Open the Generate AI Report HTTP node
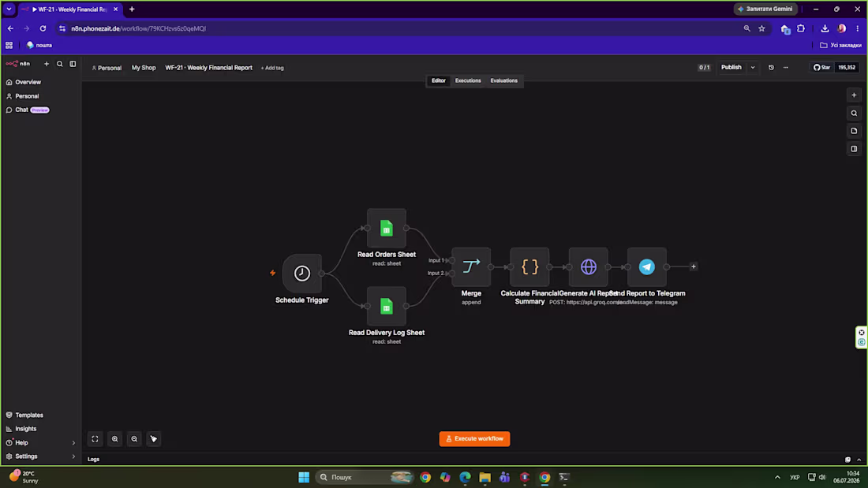 click(x=589, y=266)
